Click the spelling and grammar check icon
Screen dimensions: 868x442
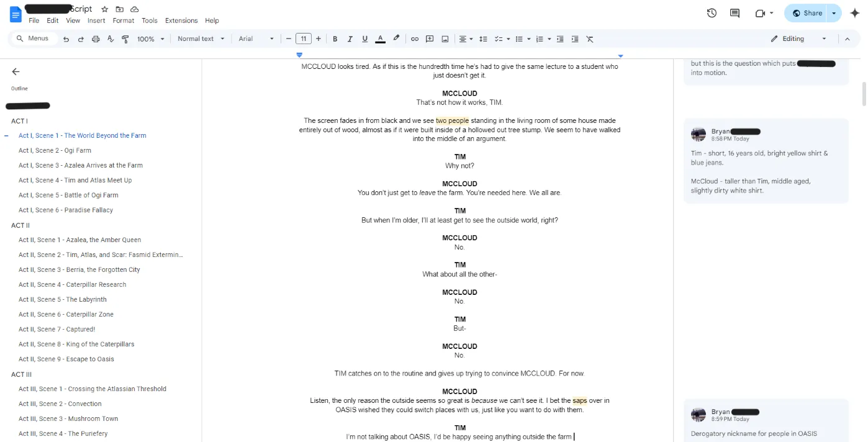coord(111,39)
